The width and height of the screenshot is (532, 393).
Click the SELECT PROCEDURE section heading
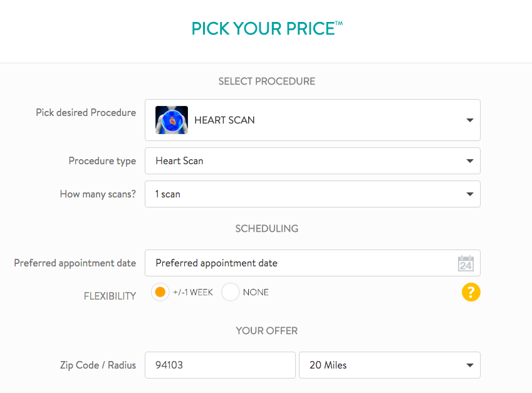tap(266, 81)
